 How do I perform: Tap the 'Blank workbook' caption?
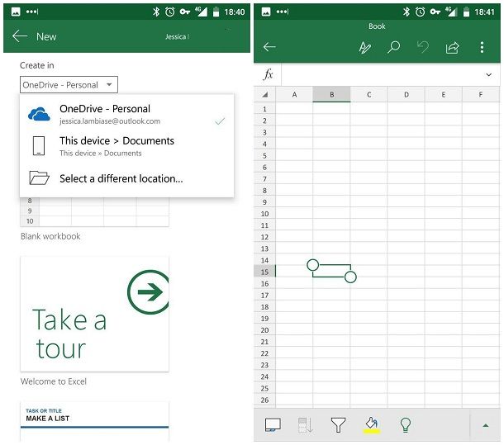point(50,236)
